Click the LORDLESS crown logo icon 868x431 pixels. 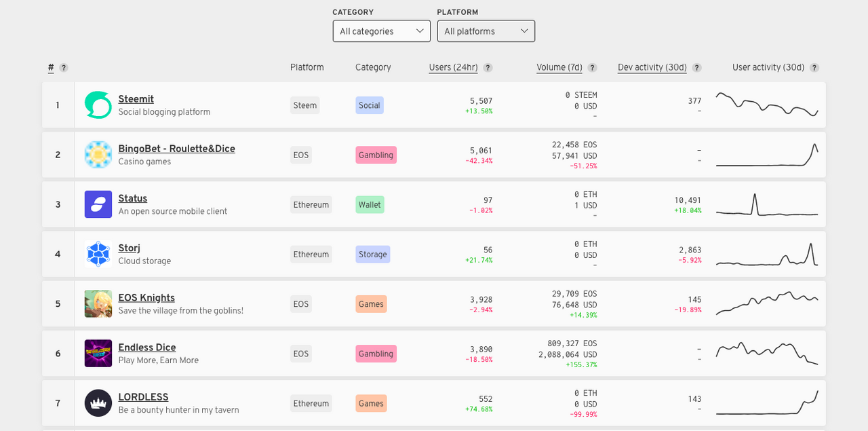tap(98, 403)
